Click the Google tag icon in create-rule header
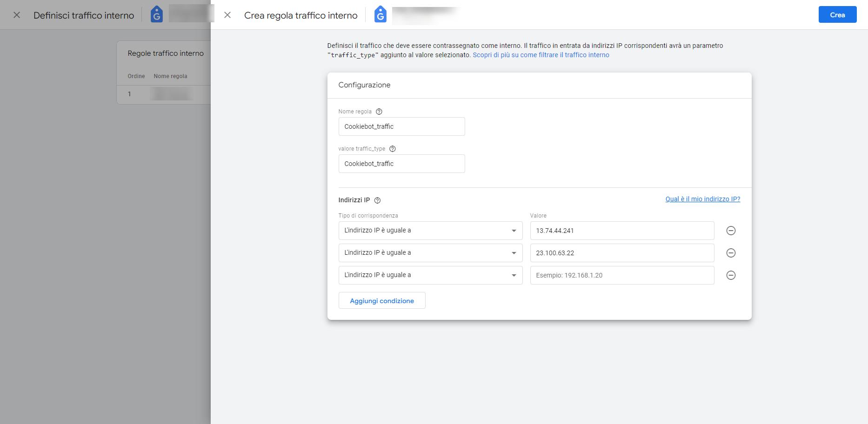868x424 pixels. click(x=380, y=15)
